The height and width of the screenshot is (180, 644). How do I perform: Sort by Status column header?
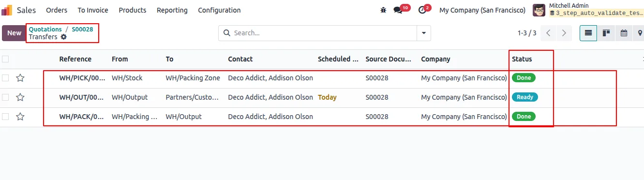pos(522,59)
